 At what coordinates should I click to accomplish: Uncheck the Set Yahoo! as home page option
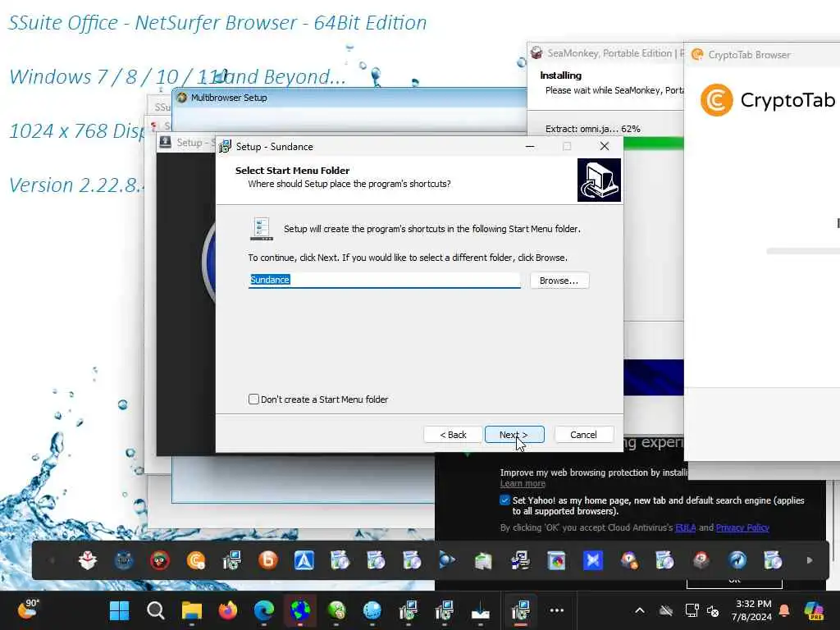tap(504, 500)
